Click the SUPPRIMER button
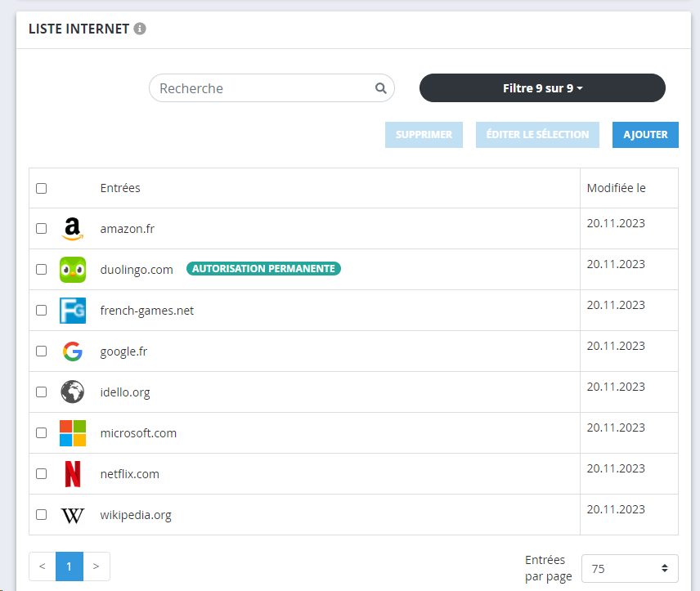Viewport: 700px width, 591px height. pos(424,134)
